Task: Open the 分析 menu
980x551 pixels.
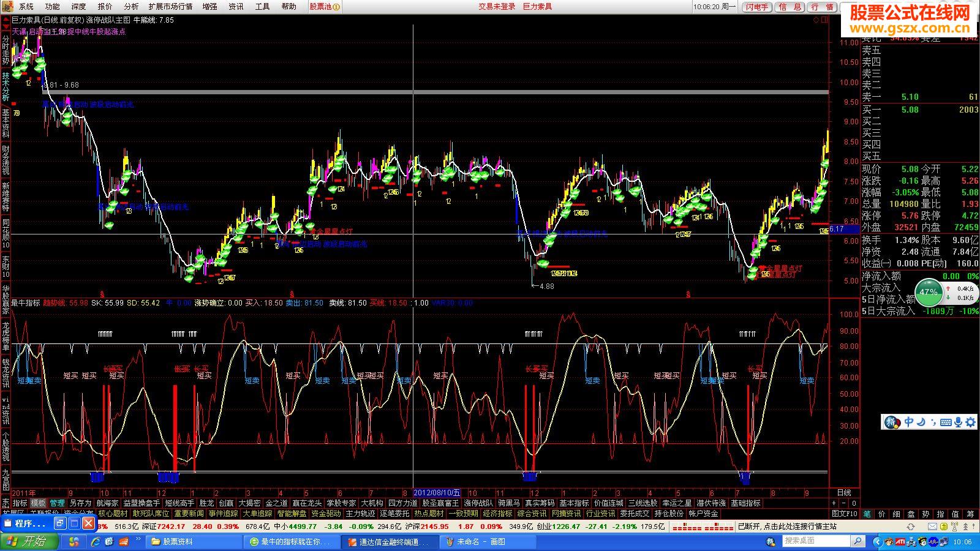Action: click(x=131, y=6)
